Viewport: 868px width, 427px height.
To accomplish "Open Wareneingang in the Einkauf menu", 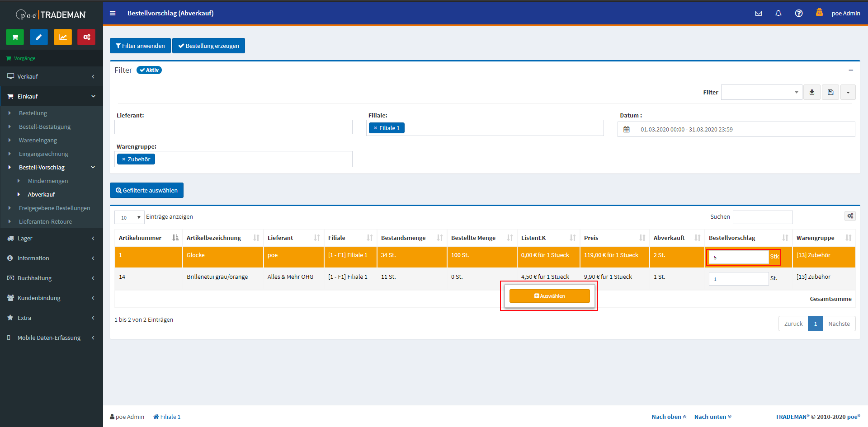I will [38, 140].
